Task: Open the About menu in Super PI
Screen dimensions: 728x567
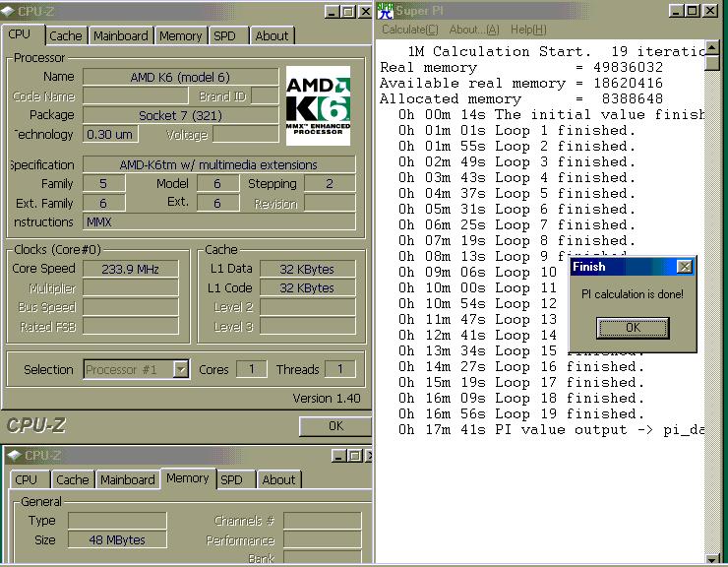Action: coord(474,30)
